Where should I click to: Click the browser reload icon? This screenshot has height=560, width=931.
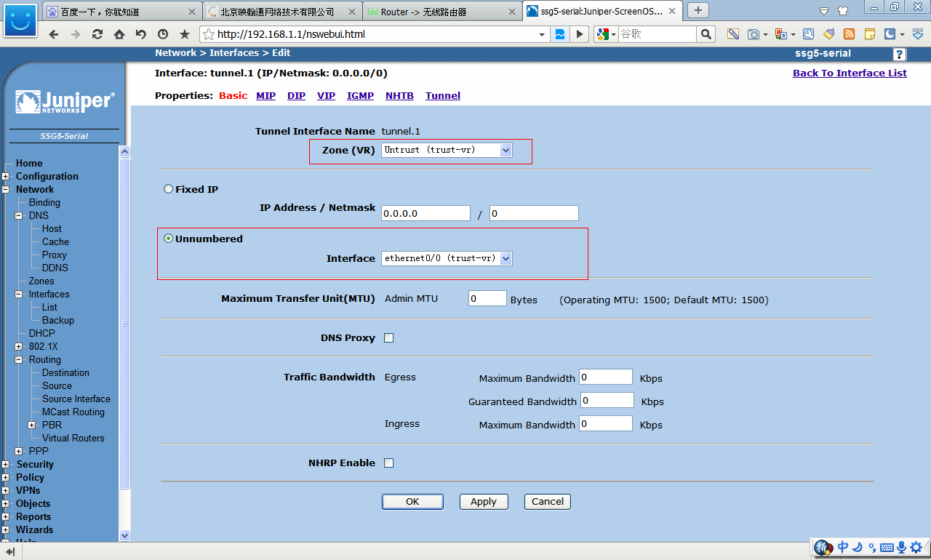[97, 34]
